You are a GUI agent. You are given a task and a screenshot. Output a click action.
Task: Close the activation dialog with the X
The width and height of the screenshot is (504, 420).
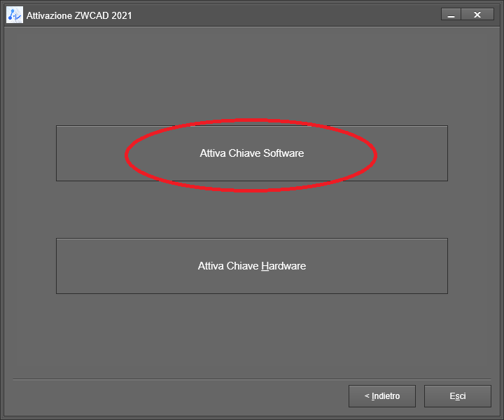click(x=477, y=15)
